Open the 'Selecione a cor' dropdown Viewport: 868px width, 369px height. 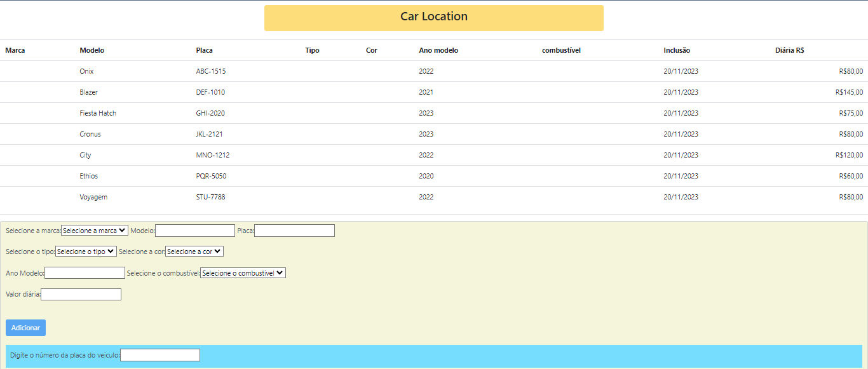(194, 252)
